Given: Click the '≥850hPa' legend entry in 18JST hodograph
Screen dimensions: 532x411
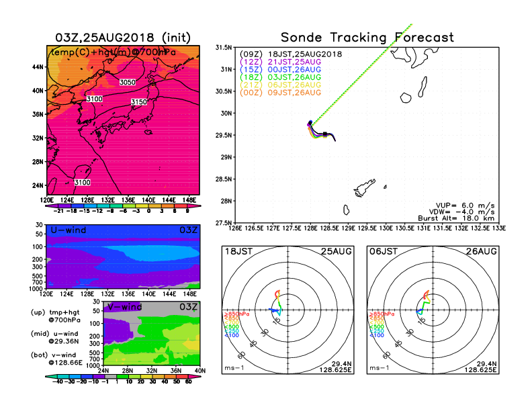Looking at the screenshot, I should click(x=237, y=314).
